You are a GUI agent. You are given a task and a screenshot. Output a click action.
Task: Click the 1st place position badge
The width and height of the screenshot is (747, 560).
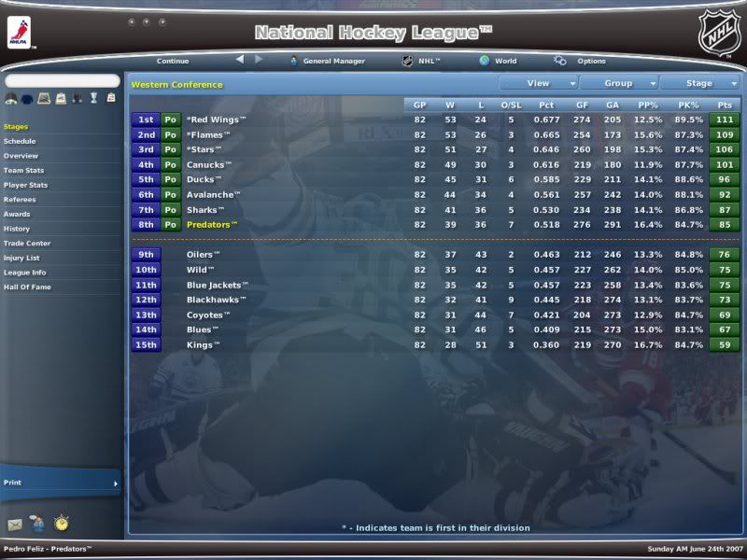(146, 119)
